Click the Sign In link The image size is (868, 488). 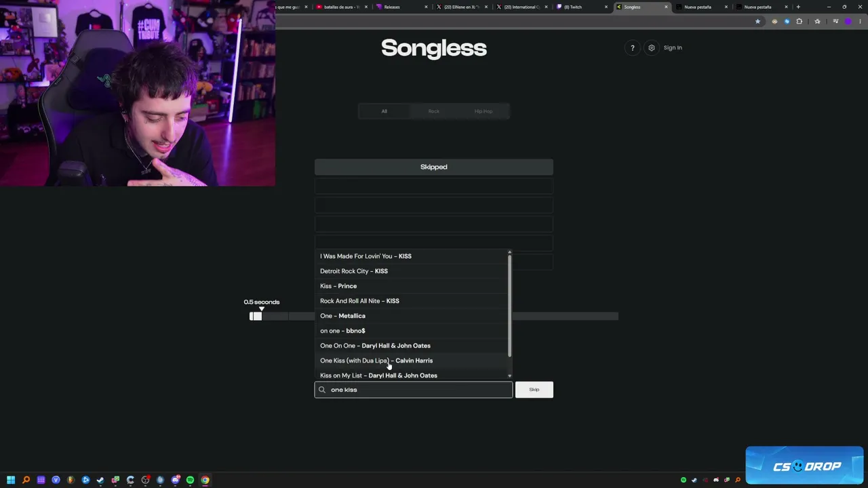point(673,47)
